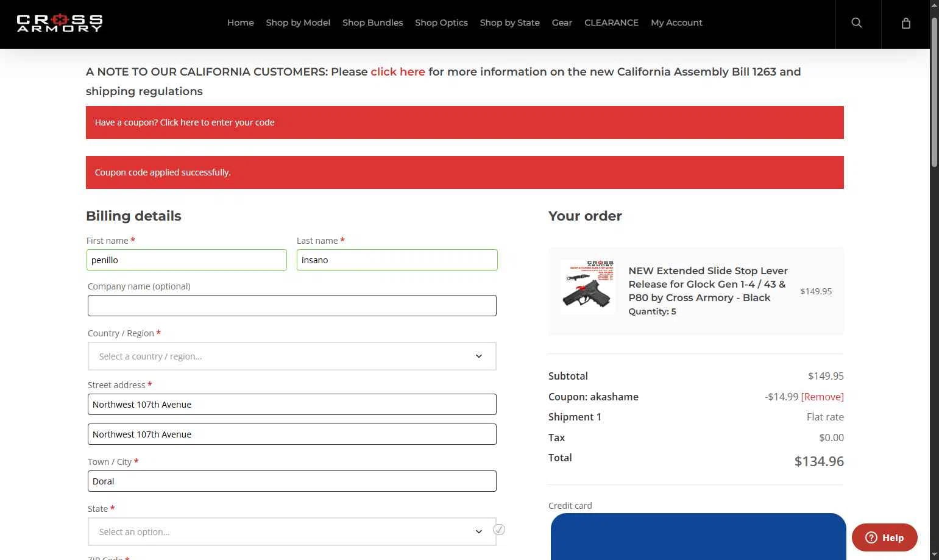Screen dimensions: 939x560
Task: Focus the second street address line field
Action: tap(292, 434)
